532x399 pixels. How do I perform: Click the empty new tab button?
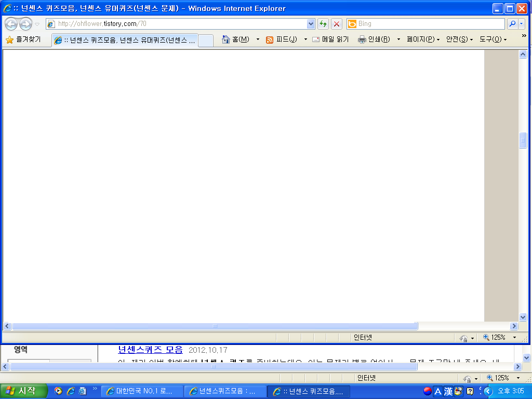coord(206,41)
